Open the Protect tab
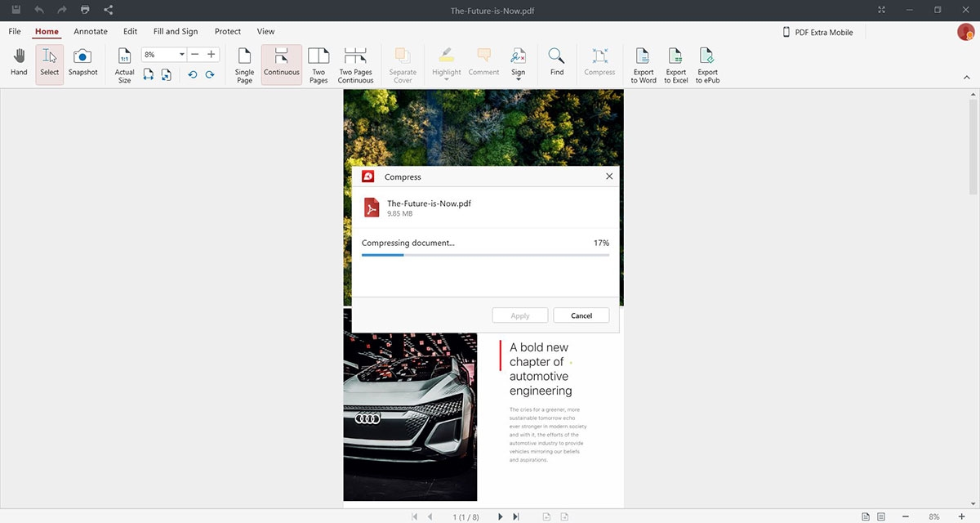The height and width of the screenshot is (523, 980). pyautogui.click(x=228, y=32)
